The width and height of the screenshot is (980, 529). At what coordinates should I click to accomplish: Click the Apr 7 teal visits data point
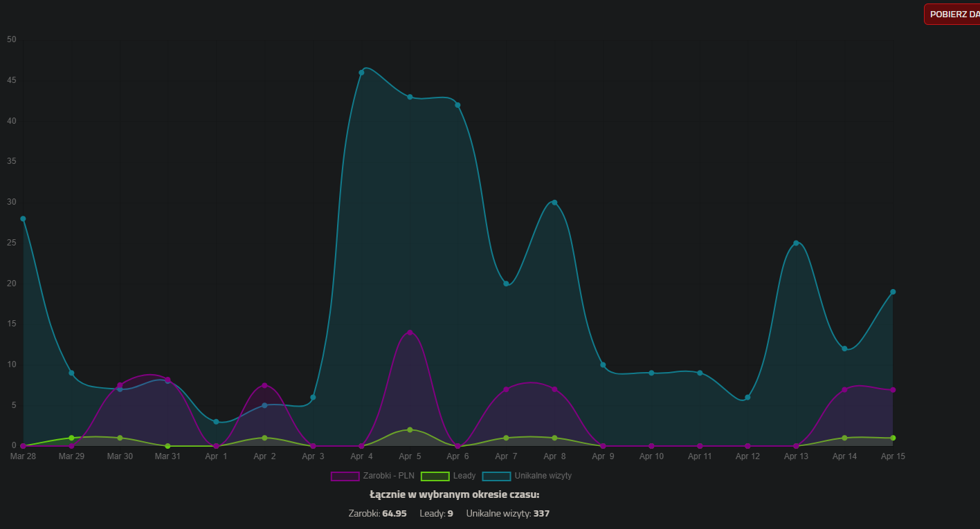(x=506, y=284)
